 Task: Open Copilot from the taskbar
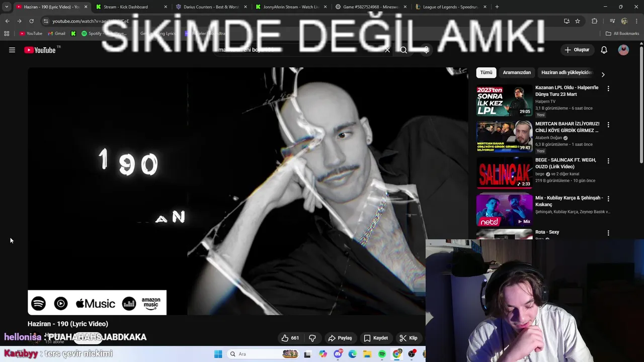click(x=323, y=354)
